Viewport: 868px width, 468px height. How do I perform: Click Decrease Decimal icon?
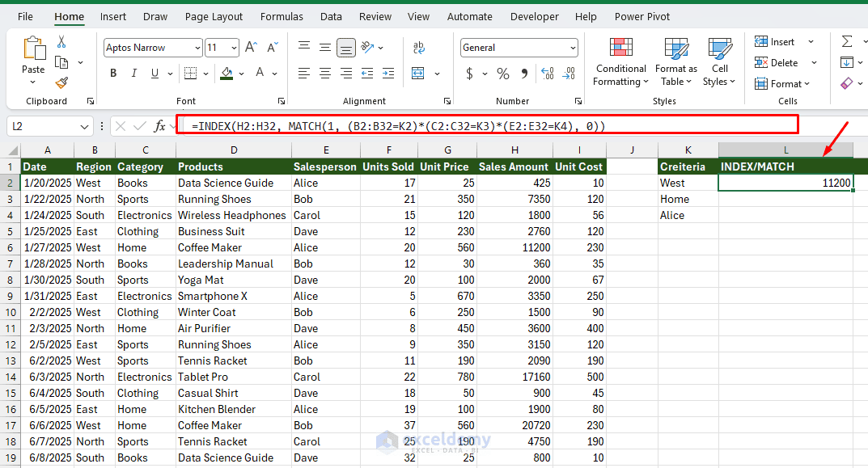569,73
